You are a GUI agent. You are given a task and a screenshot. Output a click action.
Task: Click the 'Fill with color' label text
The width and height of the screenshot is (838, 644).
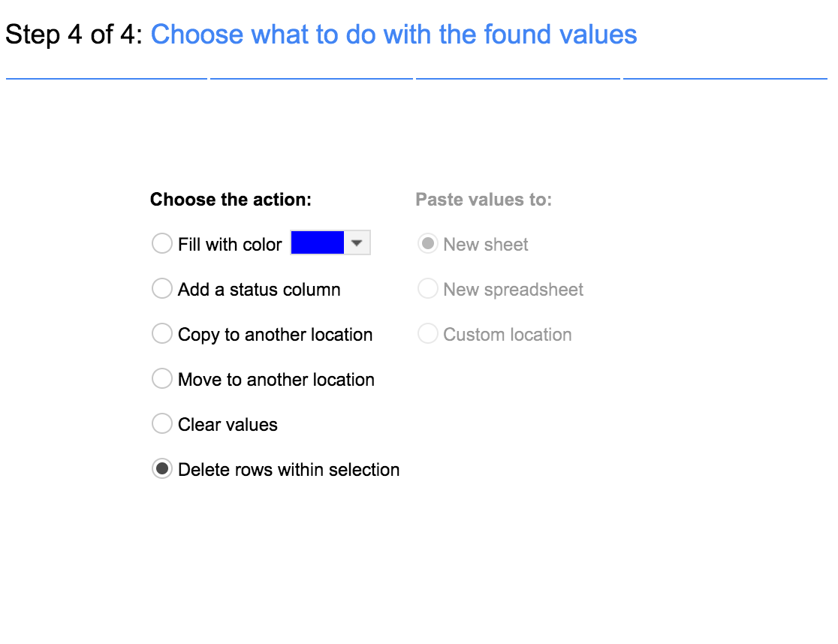[x=230, y=245]
